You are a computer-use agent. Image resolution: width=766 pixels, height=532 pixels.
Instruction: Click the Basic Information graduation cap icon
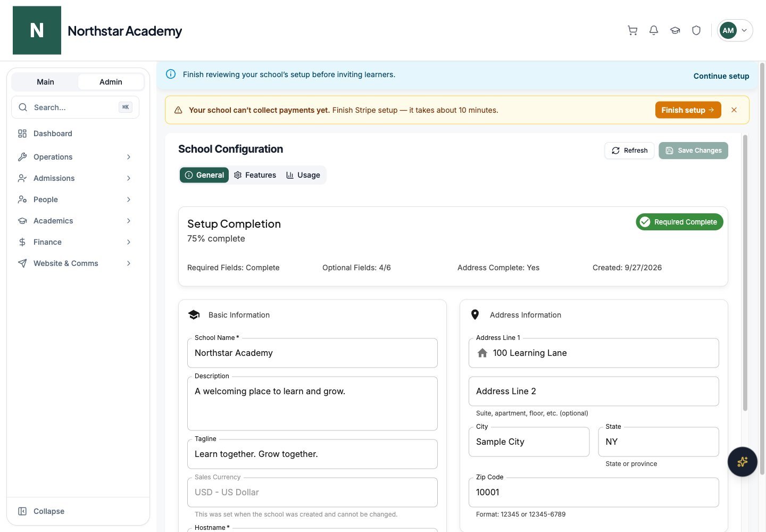(x=194, y=315)
